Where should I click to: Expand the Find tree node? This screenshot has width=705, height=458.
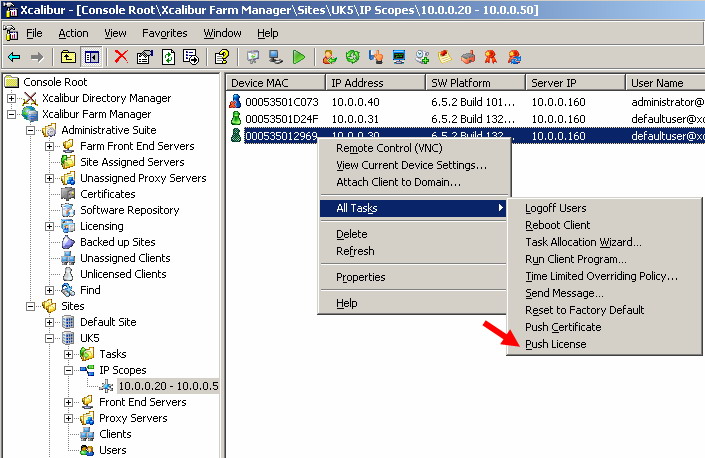tap(49, 290)
